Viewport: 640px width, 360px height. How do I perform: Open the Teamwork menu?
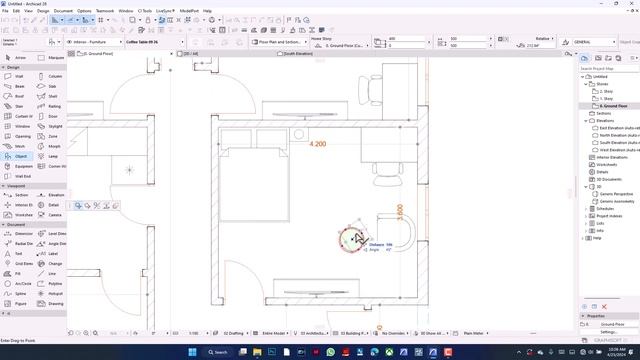click(105, 11)
